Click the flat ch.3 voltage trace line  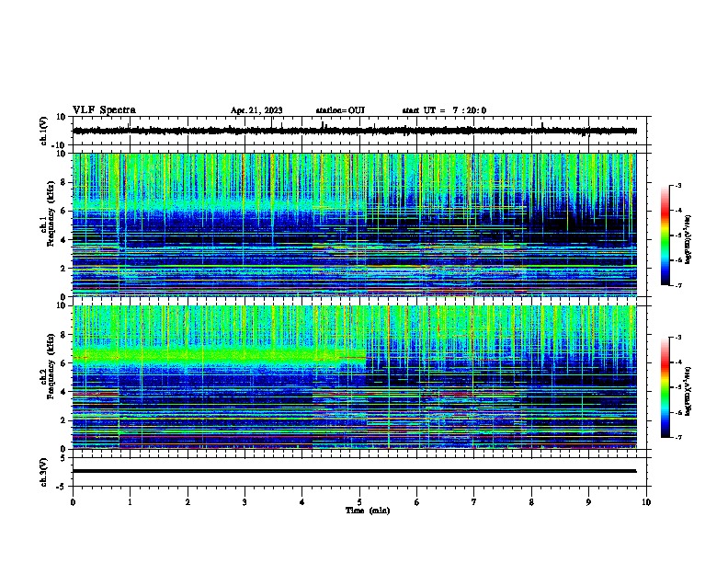point(355,471)
